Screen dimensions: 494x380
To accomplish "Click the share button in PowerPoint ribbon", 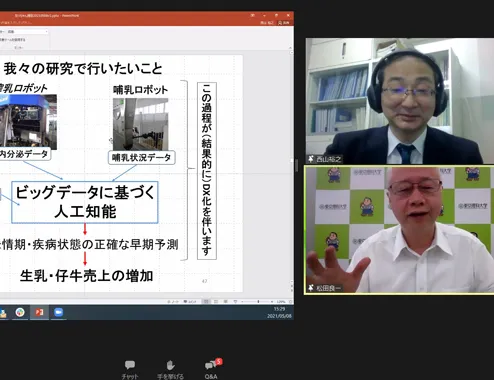I will point(284,23).
